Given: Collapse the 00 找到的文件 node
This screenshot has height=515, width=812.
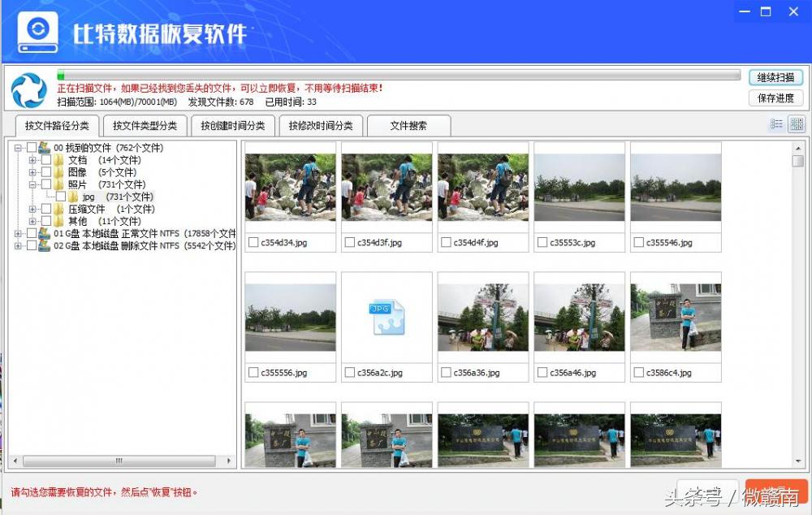Looking at the screenshot, I should [17, 148].
